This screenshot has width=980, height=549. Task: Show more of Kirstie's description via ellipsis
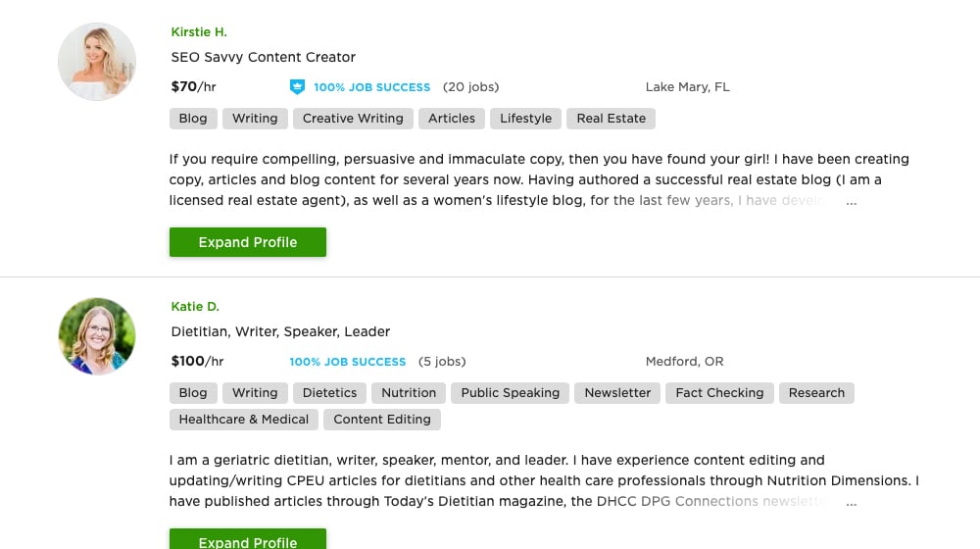(852, 202)
